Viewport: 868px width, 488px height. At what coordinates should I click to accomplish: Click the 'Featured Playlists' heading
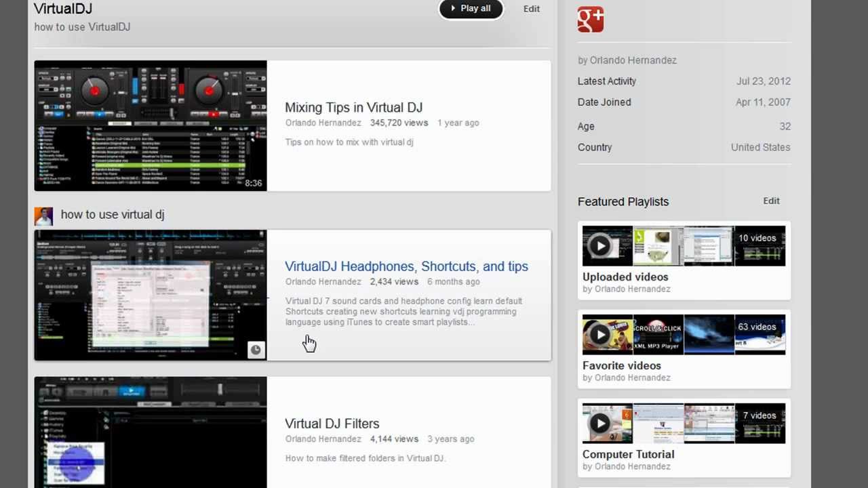click(623, 201)
